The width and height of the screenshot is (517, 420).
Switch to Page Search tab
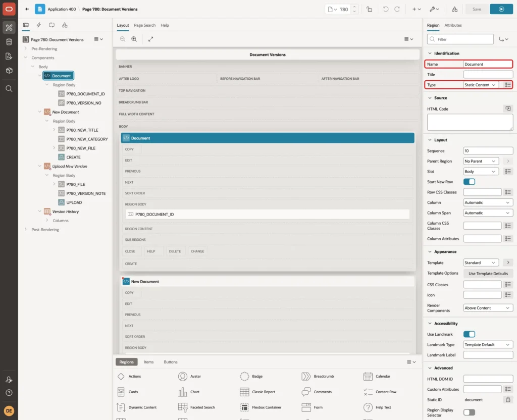(x=144, y=25)
